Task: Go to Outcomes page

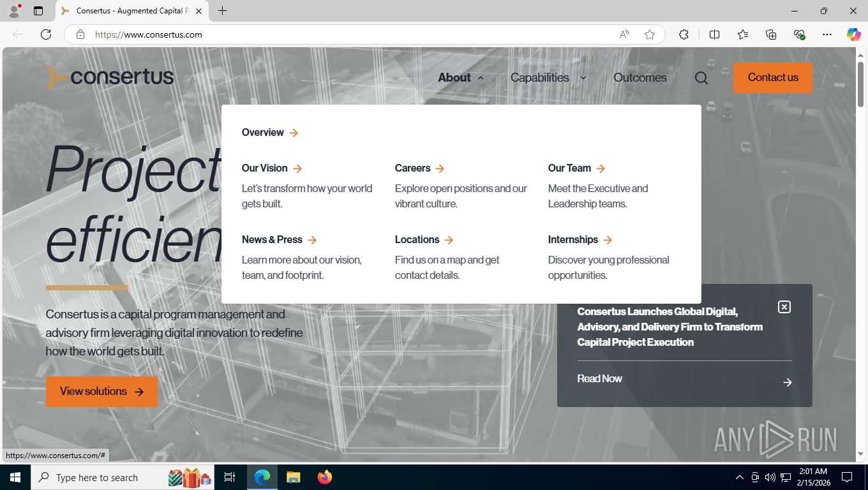Action: (x=640, y=78)
